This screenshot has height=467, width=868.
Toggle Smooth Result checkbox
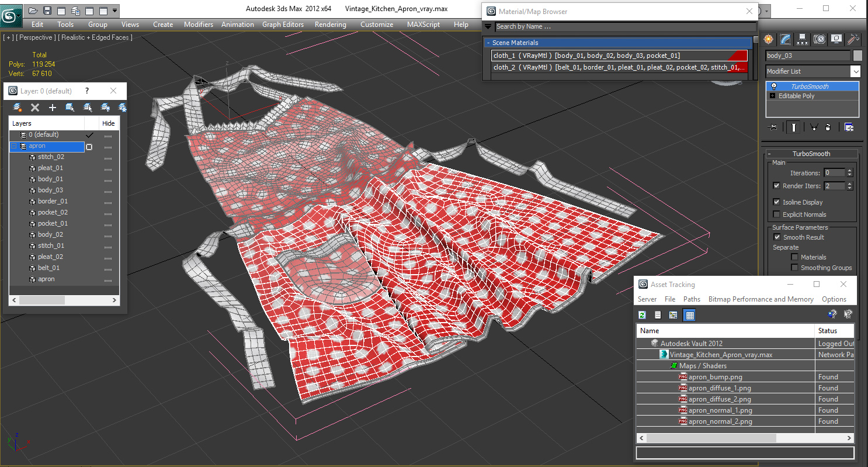click(x=777, y=237)
